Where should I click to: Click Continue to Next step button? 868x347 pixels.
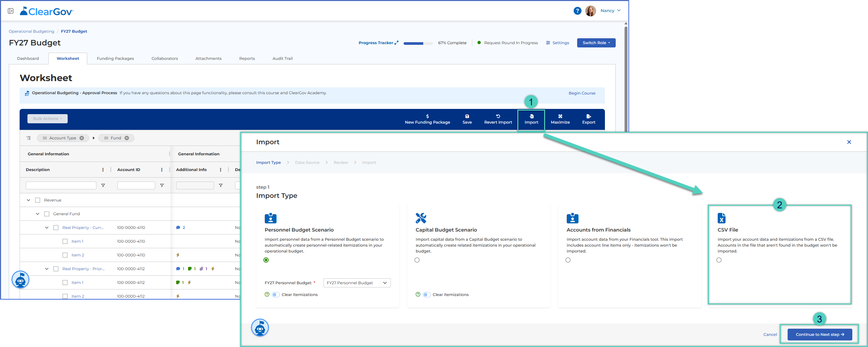pos(820,334)
